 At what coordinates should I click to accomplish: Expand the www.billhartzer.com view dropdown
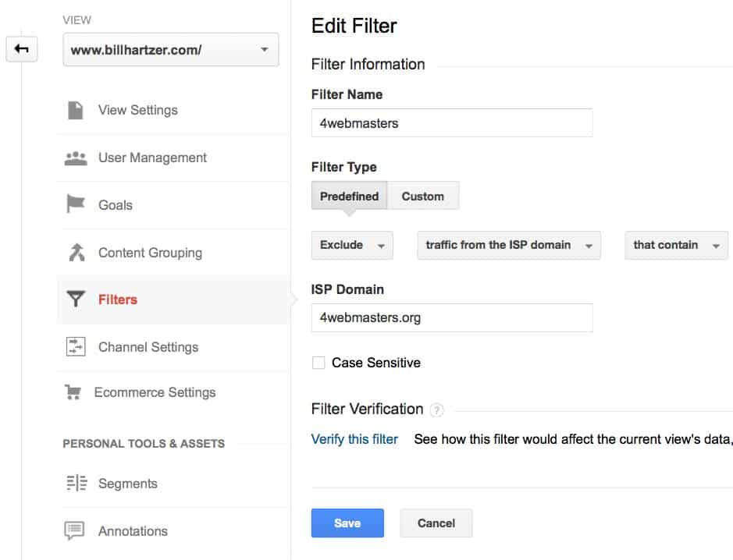coord(171,49)
